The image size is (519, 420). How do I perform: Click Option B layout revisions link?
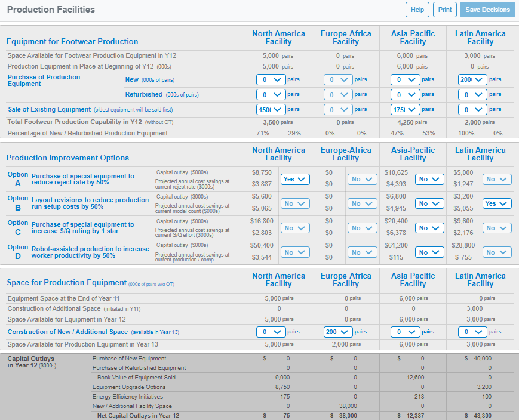pos(90,203)
